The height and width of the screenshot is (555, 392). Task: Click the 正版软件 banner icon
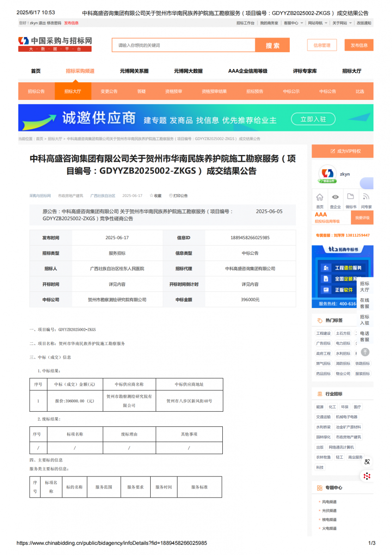point(326,290)
